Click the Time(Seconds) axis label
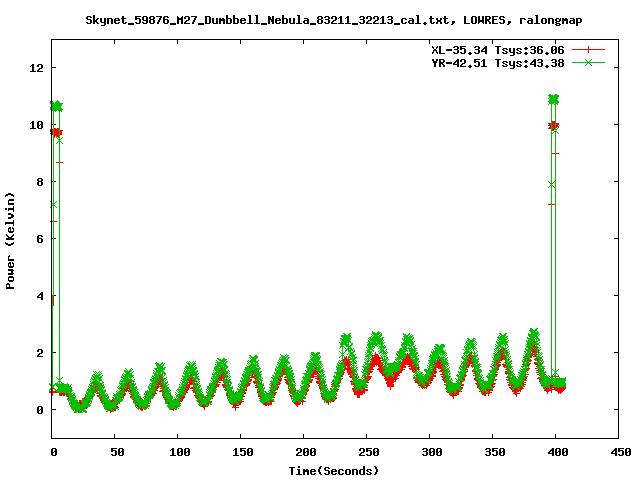This screenshot has width=640, height=480. pyautogui.click(x=334, y=471)
